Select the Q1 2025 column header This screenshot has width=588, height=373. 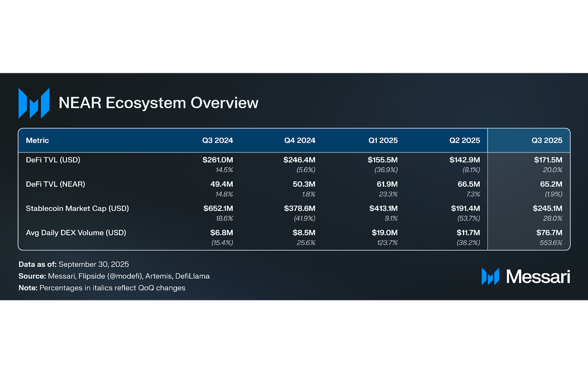click(x=383, y=141)
